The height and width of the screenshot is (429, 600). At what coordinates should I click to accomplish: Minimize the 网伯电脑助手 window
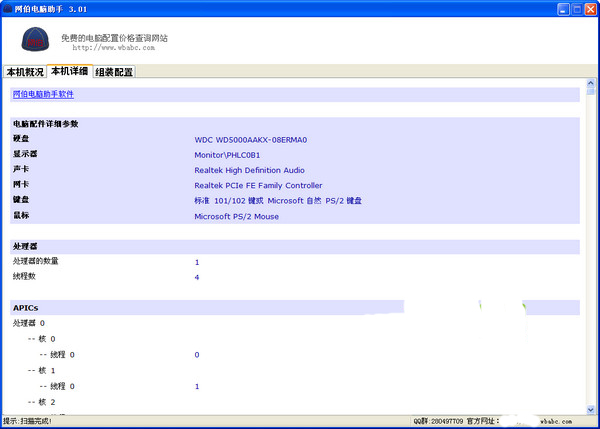(x=563, y=9)
